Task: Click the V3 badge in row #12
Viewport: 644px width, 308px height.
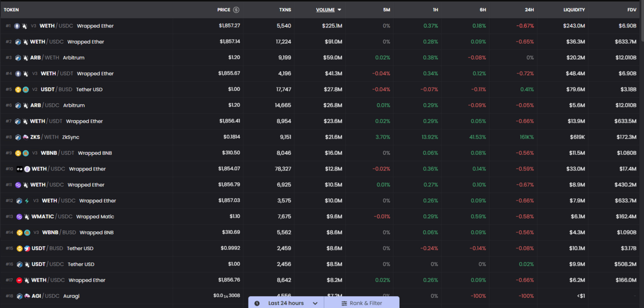Action: [36, 201]
